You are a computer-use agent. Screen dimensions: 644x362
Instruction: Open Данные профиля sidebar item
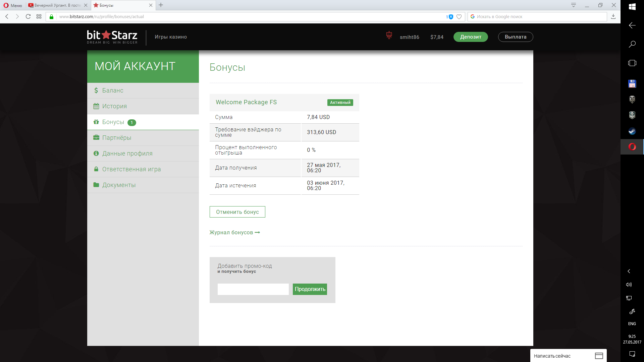pyautogui.click(x=127, y=154)
